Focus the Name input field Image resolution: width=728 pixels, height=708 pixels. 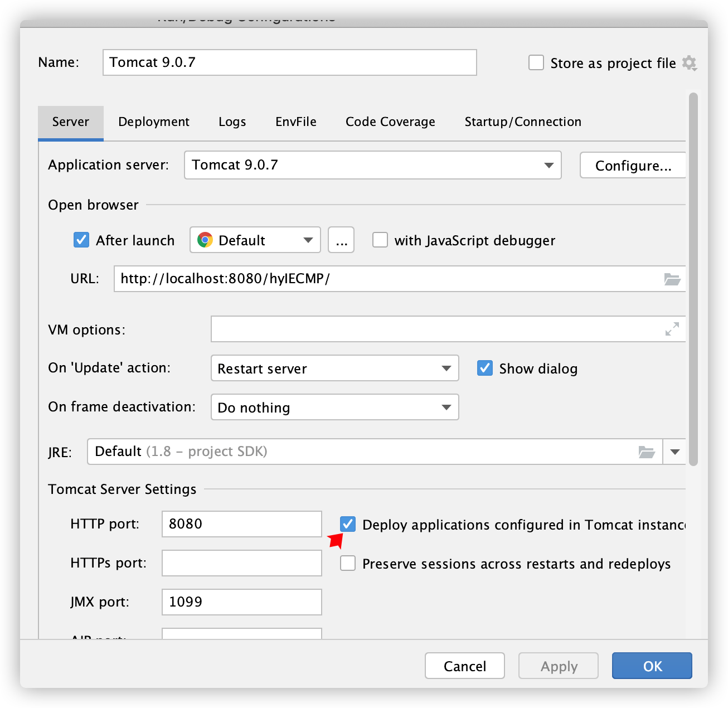coord(290,62)
